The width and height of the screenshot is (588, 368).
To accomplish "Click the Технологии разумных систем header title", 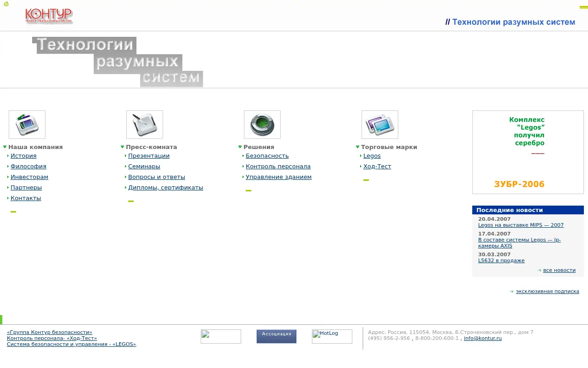I will (x=510, y=22).
